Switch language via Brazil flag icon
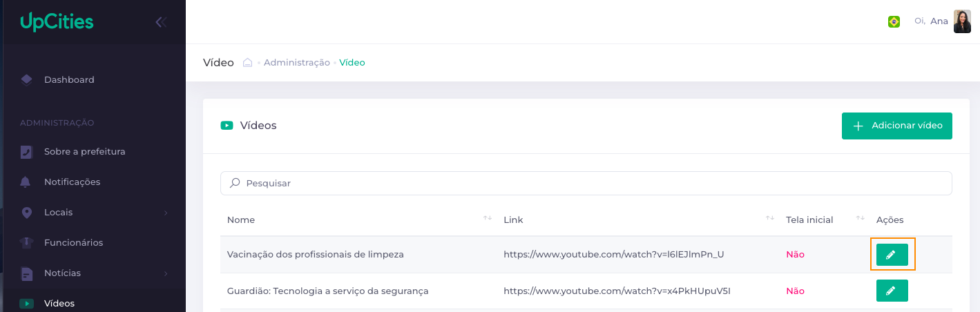 [894, 22]
